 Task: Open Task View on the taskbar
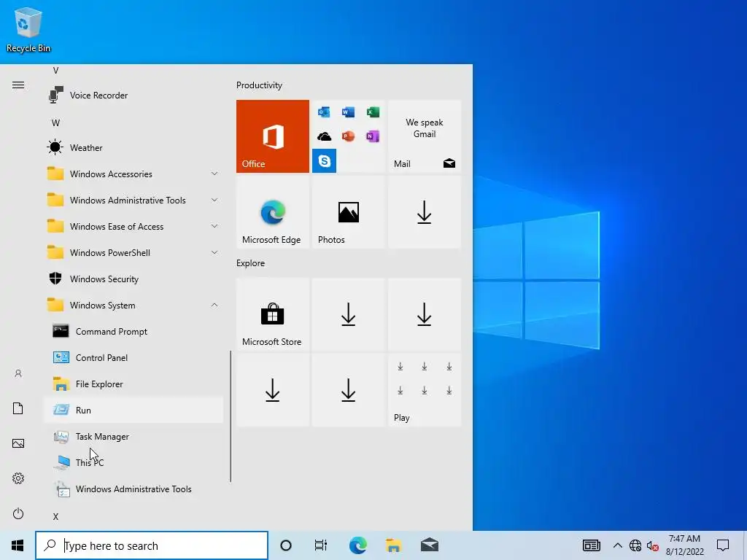point(321,545)
